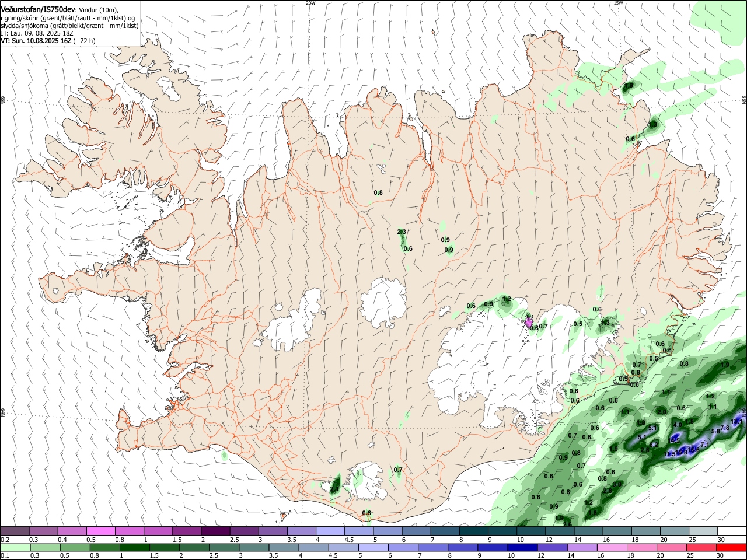This screenshot has height=560, width=747.
Task: Select the light green 0.1 rain swatch
Action: [15, 548]
